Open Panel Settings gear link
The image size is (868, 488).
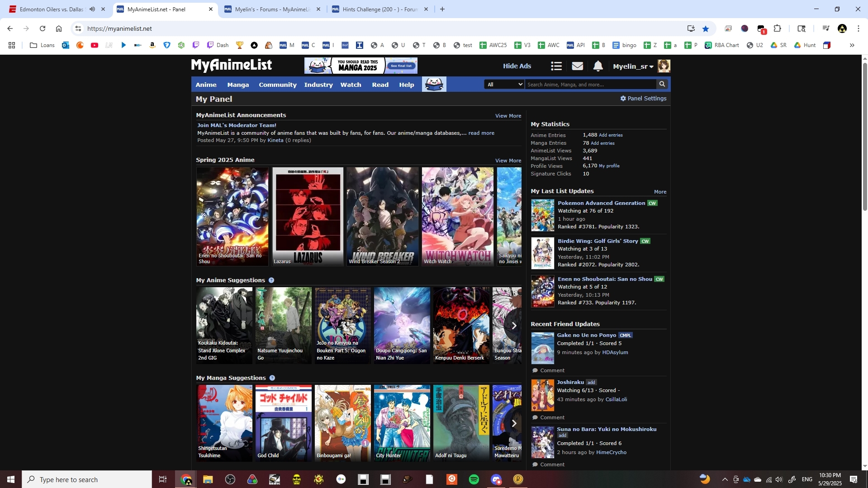[643, 98]
